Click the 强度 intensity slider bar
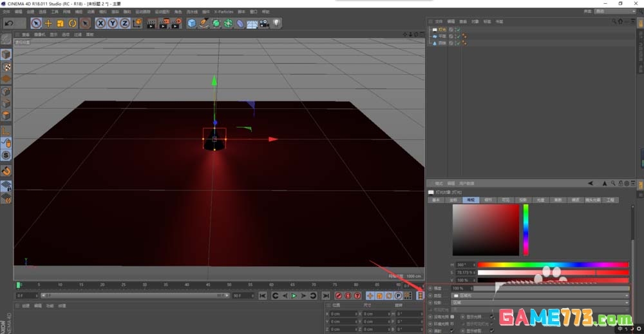 551,288
